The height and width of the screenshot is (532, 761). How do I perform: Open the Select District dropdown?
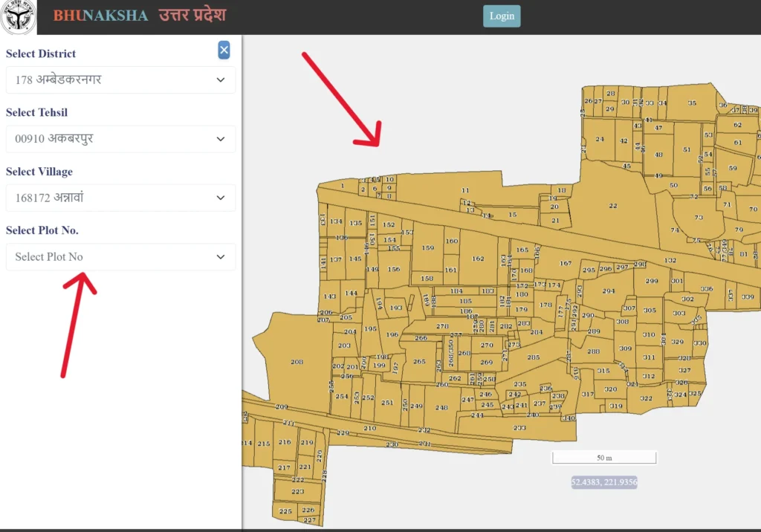[x=120, y=80]
